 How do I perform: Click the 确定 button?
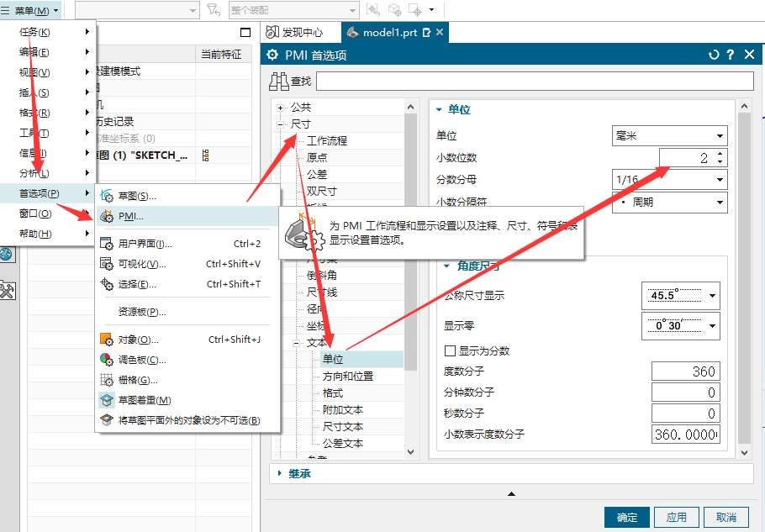click(x=626, y=517)
